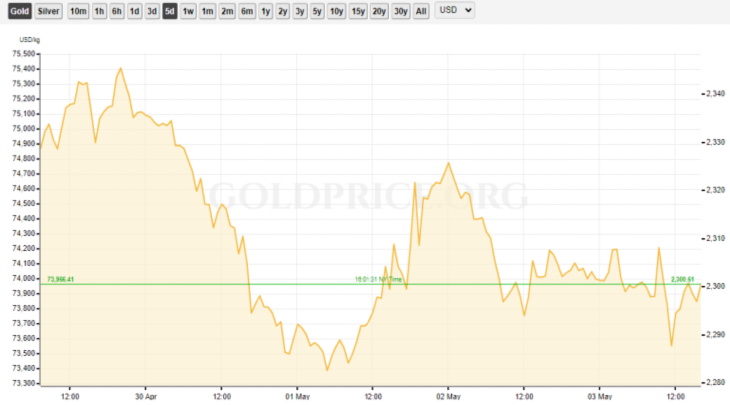Click the 73,966.41 current price label
This screenshot has height=405, width=730.
tap(61, 279)
